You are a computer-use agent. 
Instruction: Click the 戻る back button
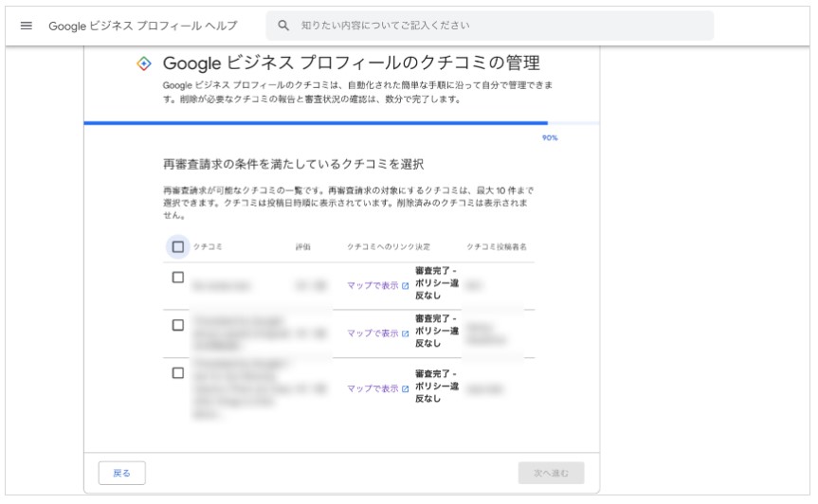point(122,474)
